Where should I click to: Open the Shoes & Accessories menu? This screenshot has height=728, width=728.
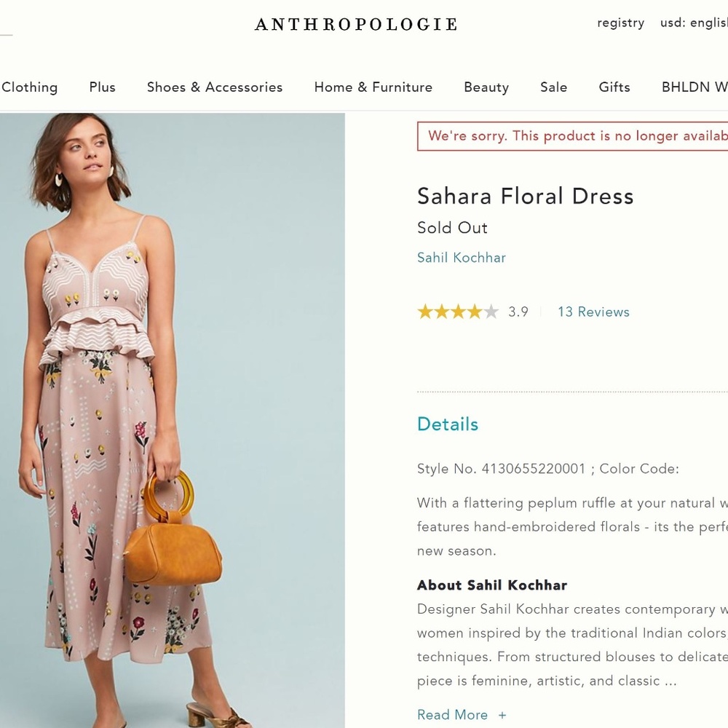[215, 87]
